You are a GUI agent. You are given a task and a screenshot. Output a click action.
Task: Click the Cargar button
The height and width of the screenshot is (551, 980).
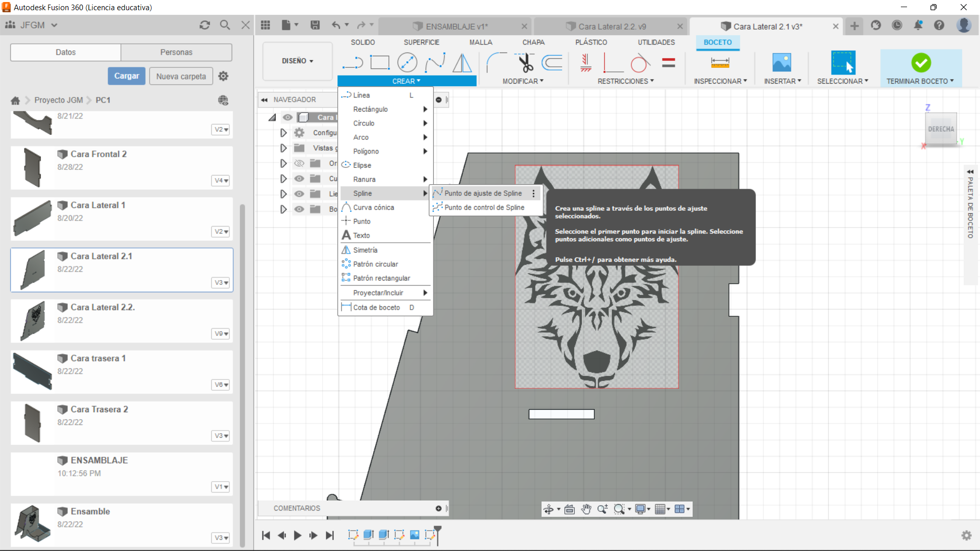tap(126, 76)
